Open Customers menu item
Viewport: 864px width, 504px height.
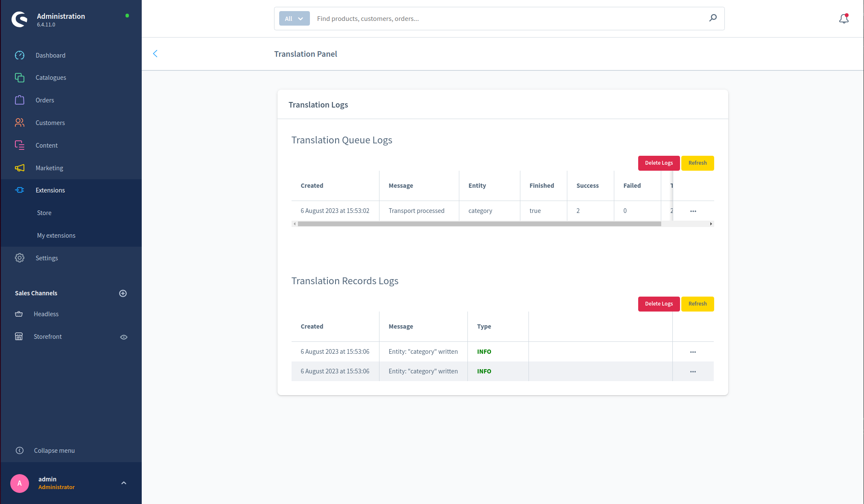point(50,122)
